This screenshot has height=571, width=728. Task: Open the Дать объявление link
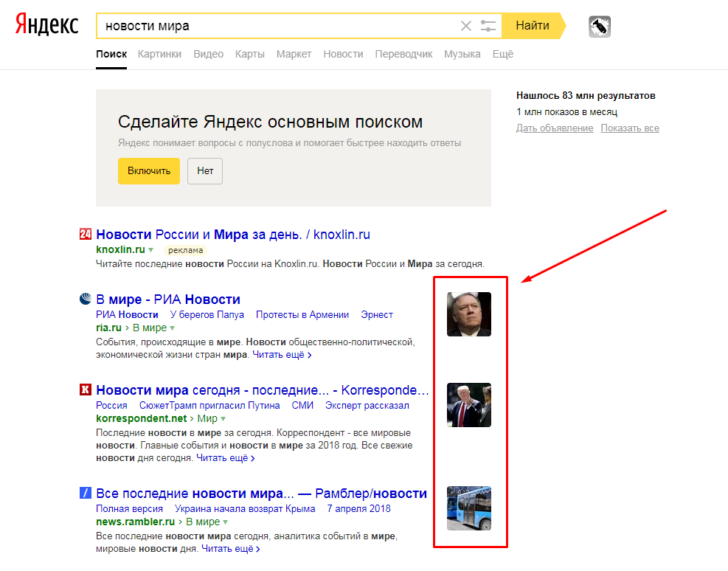pyautogui.click(x=554, y=128)
